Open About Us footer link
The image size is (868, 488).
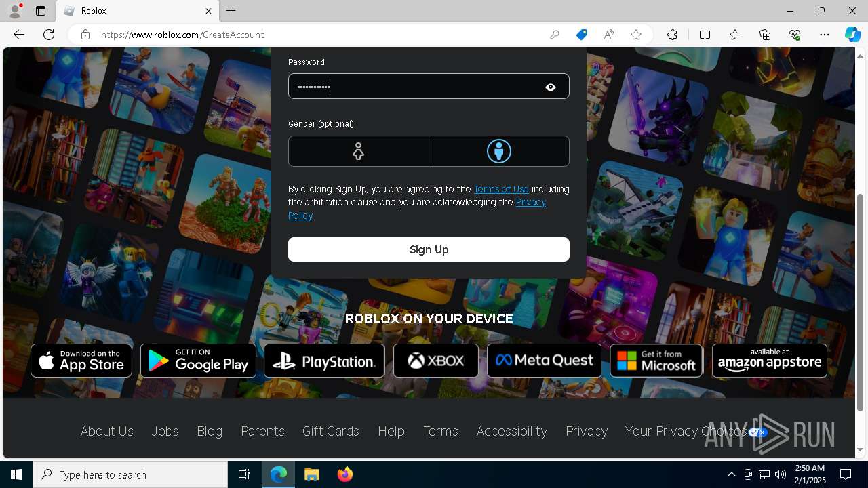tap(107, 431)
